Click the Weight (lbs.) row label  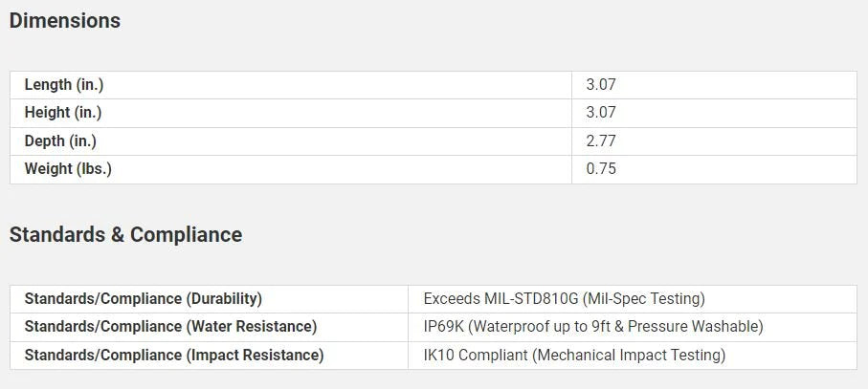point(68,169)
